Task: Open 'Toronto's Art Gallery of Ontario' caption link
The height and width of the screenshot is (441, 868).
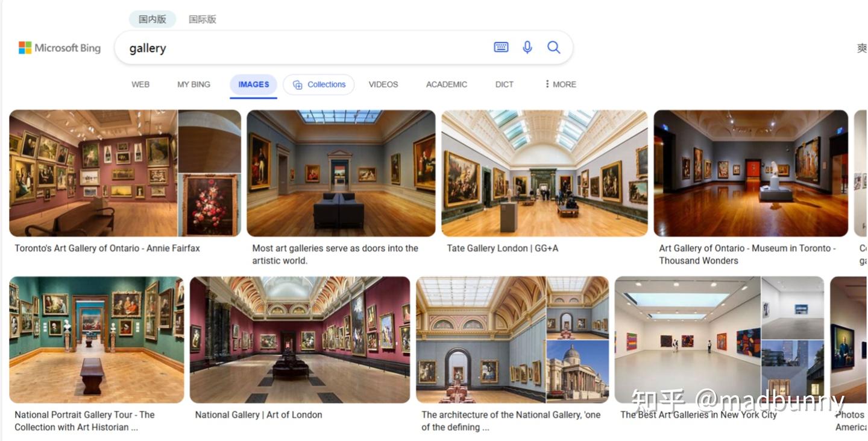Action: click(107, 249)
